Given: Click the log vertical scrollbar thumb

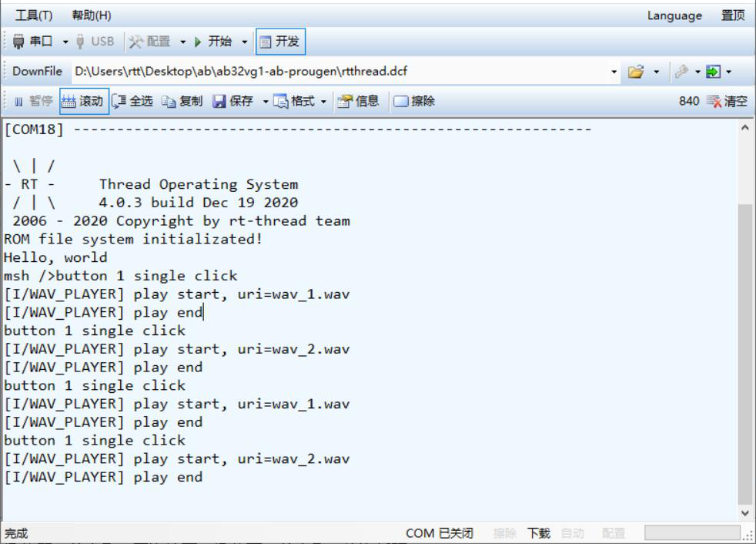Looking at the screenshot, I should [x=745, y=354].
